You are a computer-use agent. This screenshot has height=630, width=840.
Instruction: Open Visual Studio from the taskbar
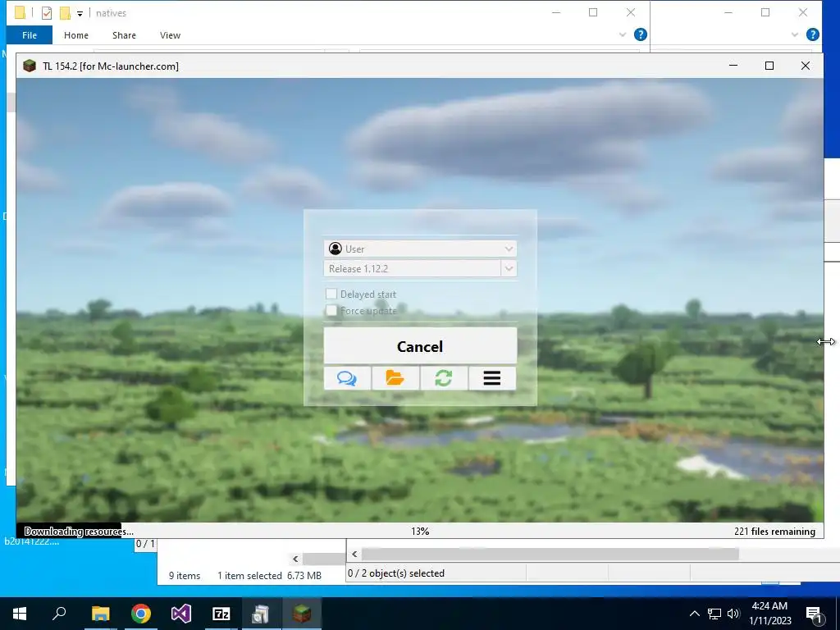(x=181, y=614)
